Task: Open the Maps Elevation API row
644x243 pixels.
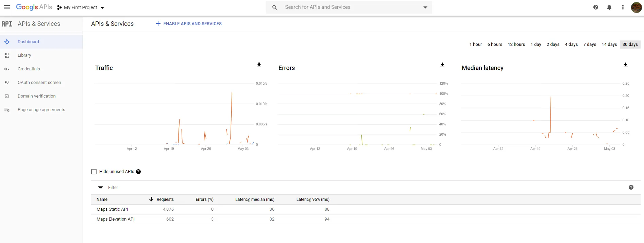Action: click(366, 219)
